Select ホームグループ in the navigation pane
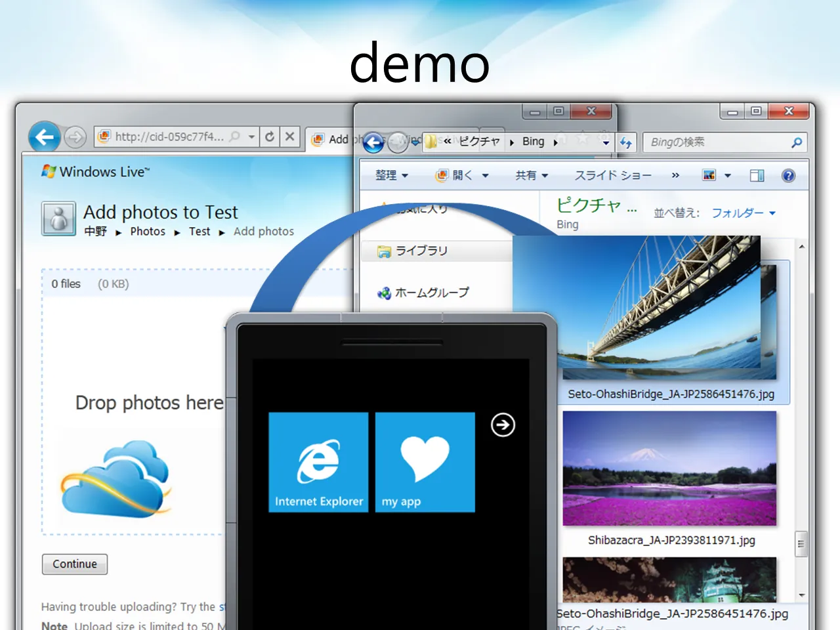Viewport: 840px width, 630px height. click(x=423, y=293)
